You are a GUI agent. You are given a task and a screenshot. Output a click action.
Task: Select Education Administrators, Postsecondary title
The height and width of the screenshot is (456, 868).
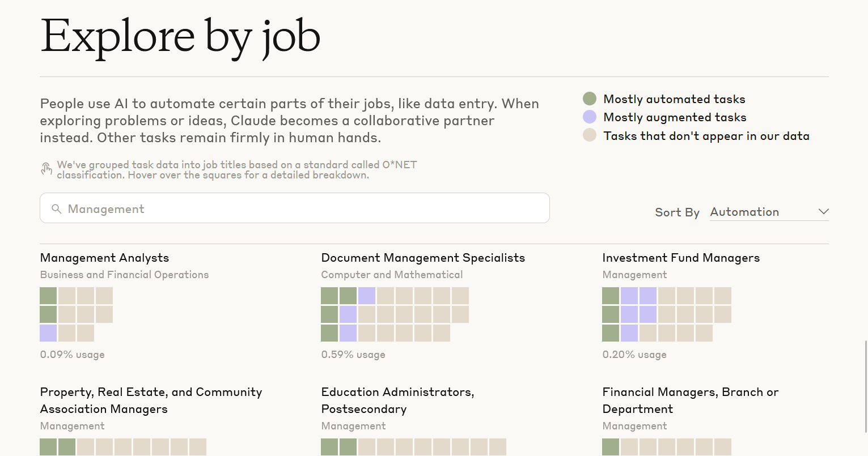(397, 400)
